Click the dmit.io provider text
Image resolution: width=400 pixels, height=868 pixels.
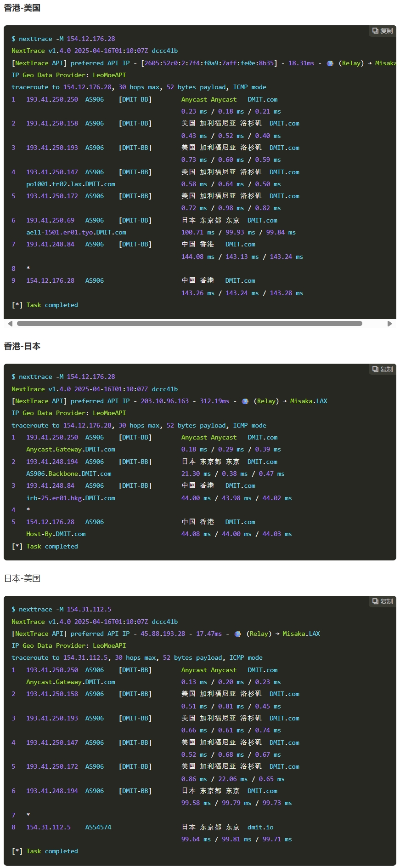pyautogui.click(x=260, y=827)
